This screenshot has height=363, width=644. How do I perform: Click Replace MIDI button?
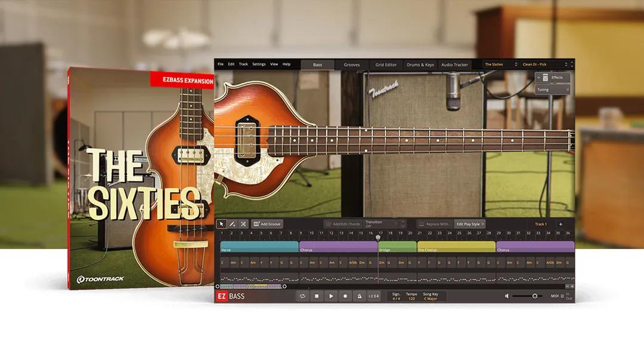click(435, 224)
